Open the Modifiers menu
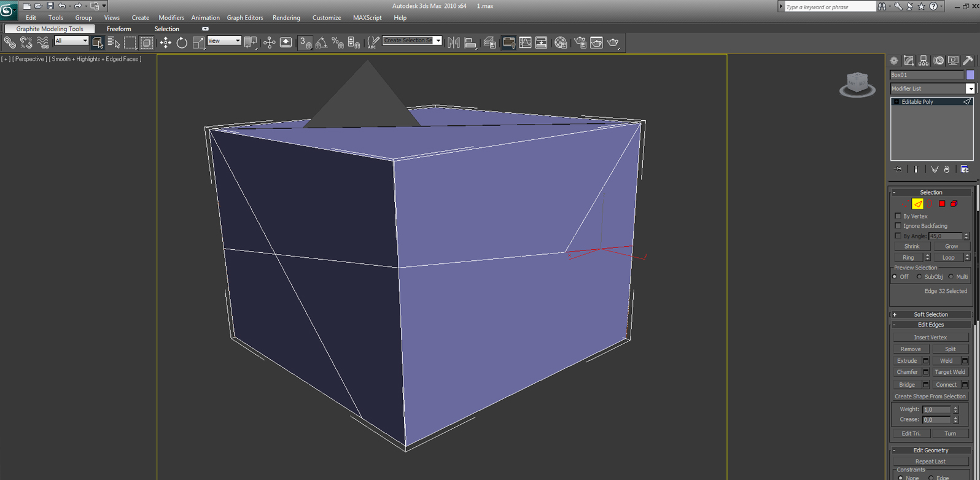The width and height of the screenshot is (980, 480). pyautogui.click(x=171, y=18)
